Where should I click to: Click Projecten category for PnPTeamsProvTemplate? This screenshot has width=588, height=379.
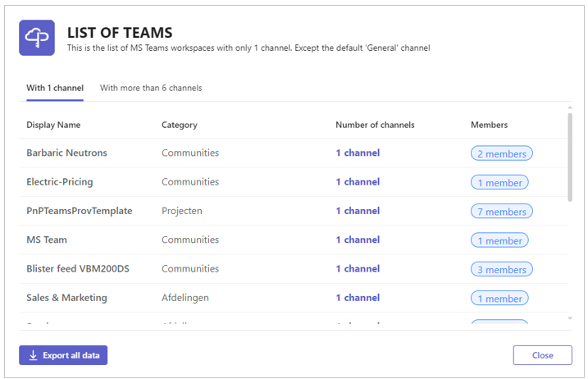coord(182,211)
